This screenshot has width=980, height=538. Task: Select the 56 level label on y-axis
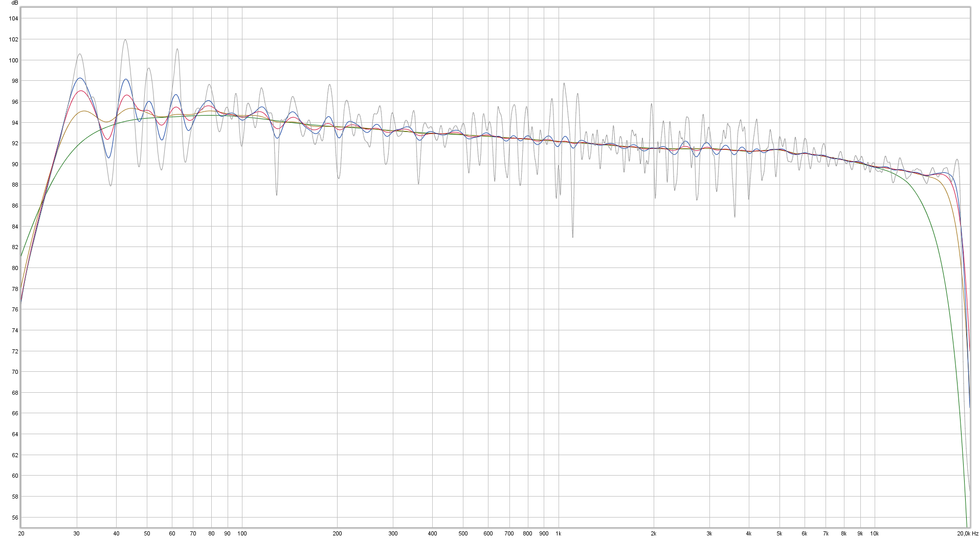pos(15,518)
